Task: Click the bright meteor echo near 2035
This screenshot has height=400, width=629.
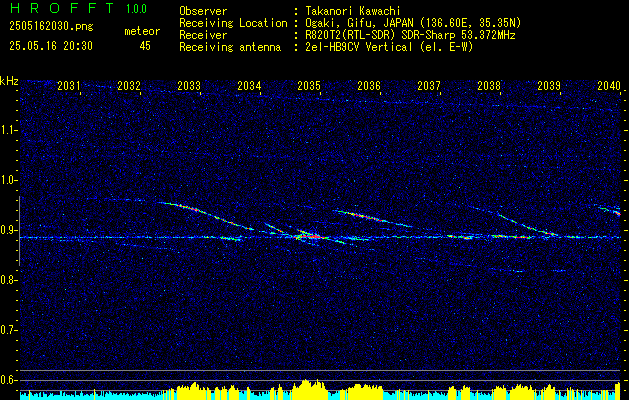Action: click(310, 236)
